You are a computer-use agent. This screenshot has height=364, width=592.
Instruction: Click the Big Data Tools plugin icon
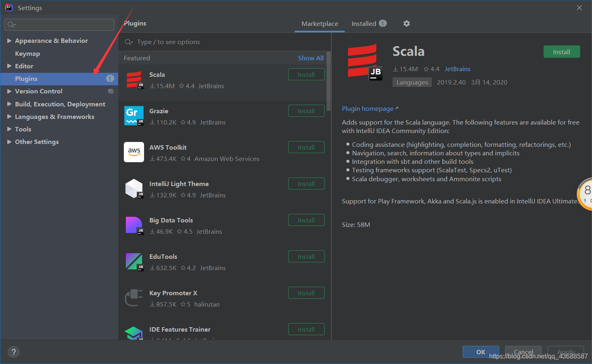[x=134, y=225]
